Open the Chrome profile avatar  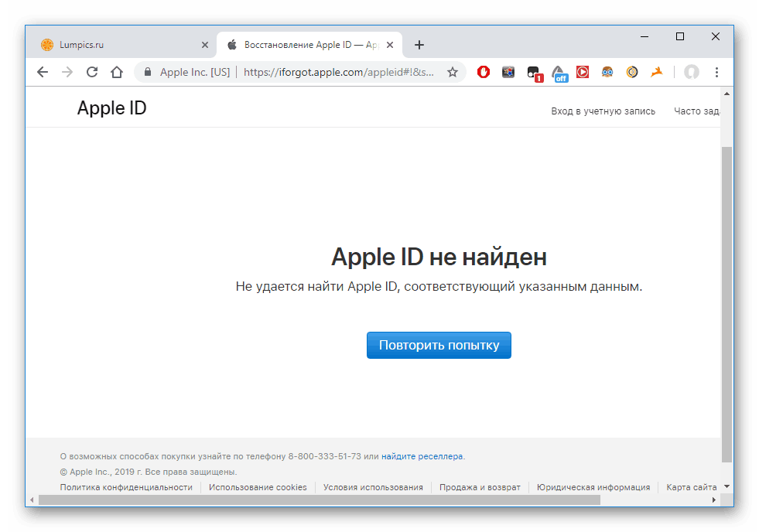click(x=691, y=72)
